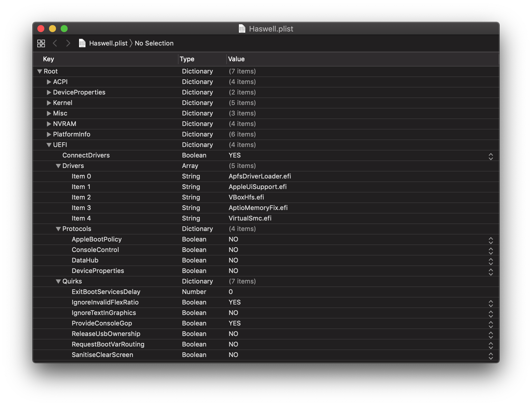Collapse the Quirks dictionary
The image size is (532, 406).
(x=58, y=281)
